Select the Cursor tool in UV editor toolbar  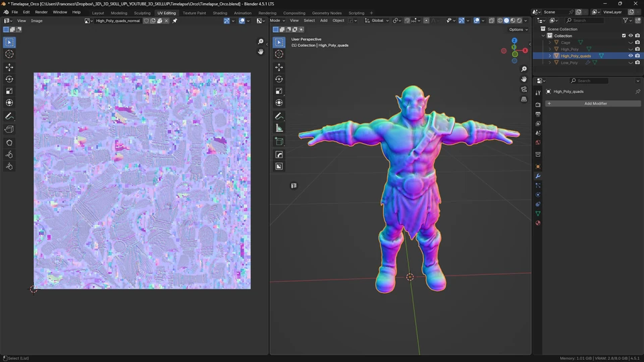pos(9,54)
